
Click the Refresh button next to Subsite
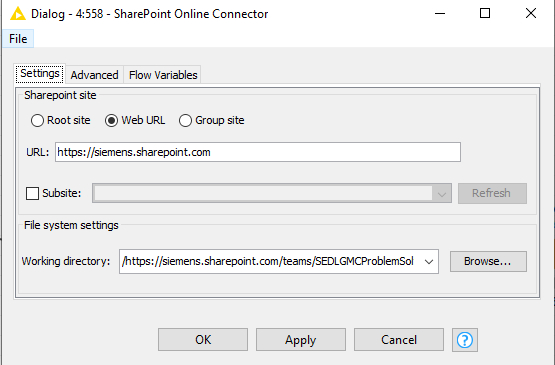(492, 193)
